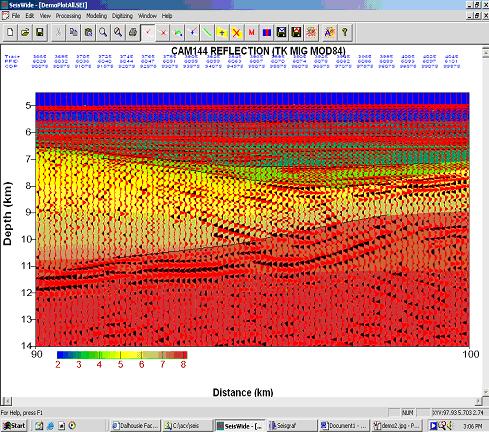This screenshot has width=489, height=432.
Task: Click the red M toolbar icon
Action: pyautogui.click(x=251, y=32)
